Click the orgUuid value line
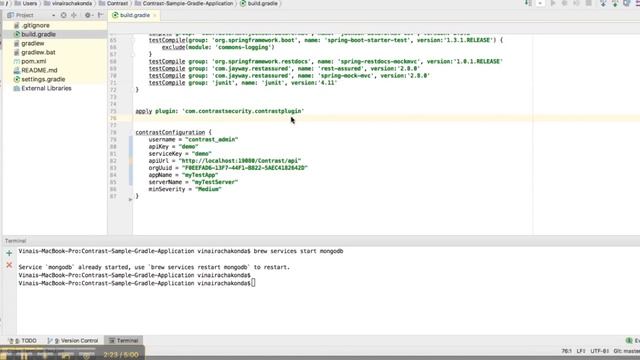Image resolution: width=640 pixels, height=360 pixels. [228, 168]
